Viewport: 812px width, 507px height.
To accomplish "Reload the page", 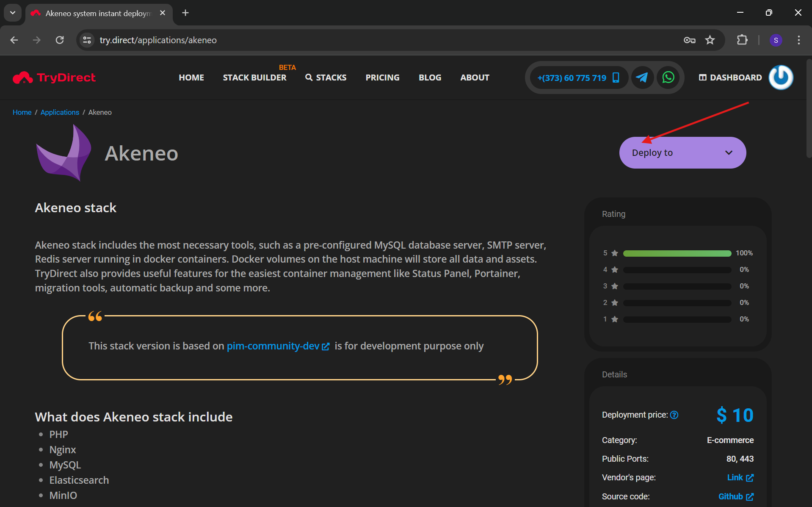I will 60,40.
